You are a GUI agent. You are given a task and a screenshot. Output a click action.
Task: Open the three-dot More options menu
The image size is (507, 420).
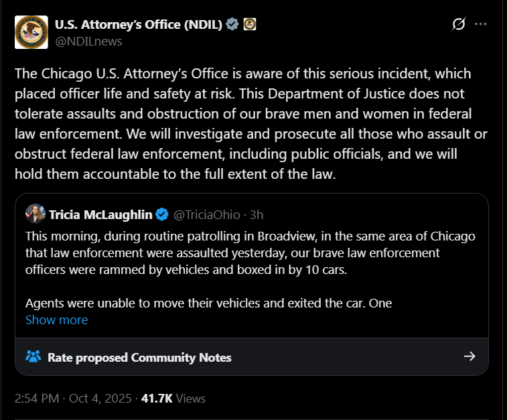pyautogui.click(x=480, y=25)
